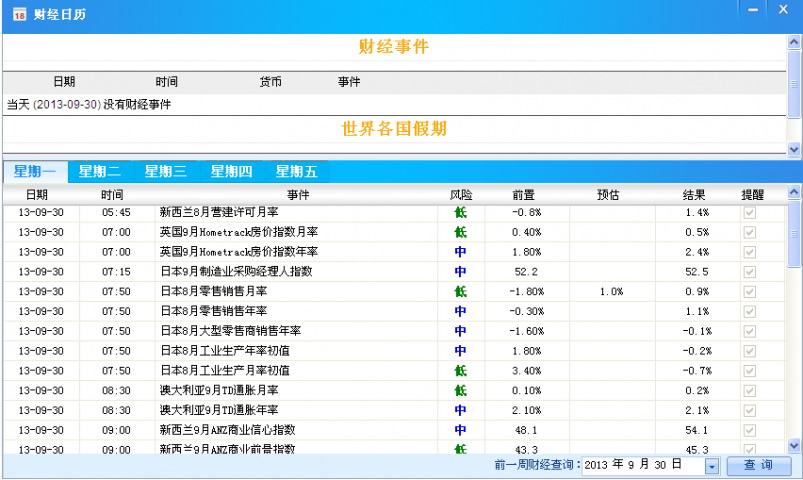Open the 星期三 tab
803x480 pixels.
[166, 171]
